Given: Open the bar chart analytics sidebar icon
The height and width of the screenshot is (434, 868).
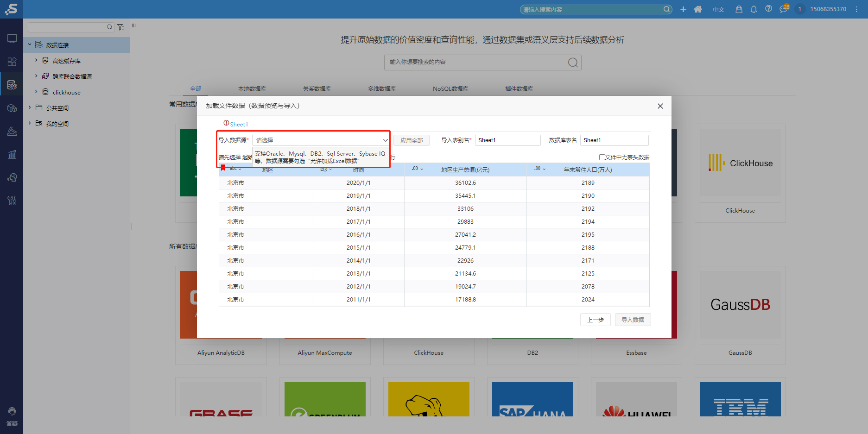Looking at the screenshot, I should click(12, 154).
